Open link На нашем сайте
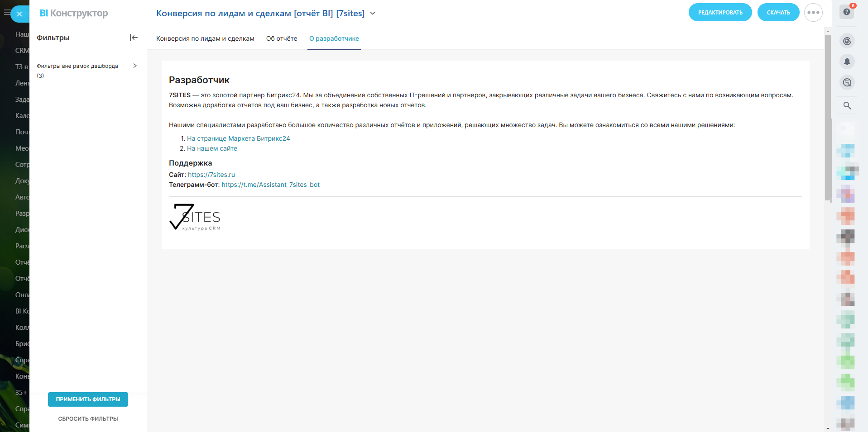868x432 pixels. coord(212,148)
